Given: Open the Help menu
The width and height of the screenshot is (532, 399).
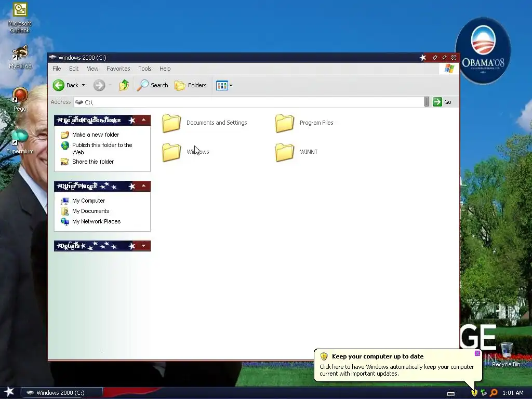Looking at the screenshot, I should click(x=165, y=69).
